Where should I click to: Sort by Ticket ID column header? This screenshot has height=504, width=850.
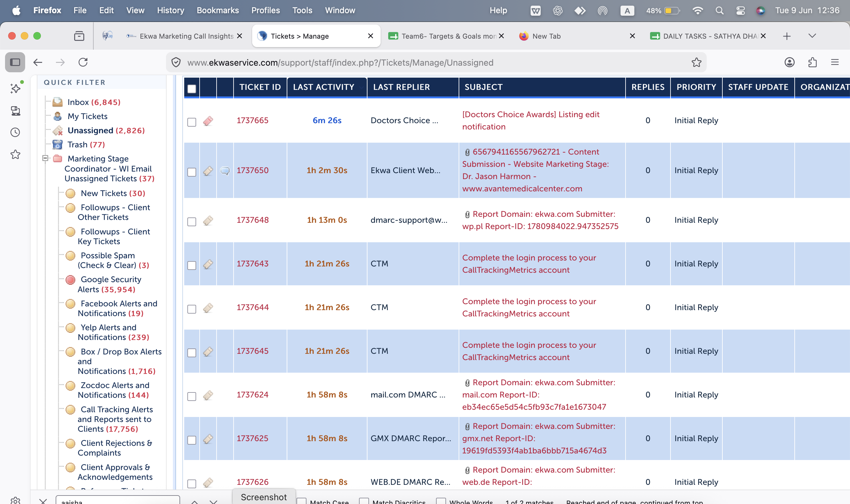[260, 87]
